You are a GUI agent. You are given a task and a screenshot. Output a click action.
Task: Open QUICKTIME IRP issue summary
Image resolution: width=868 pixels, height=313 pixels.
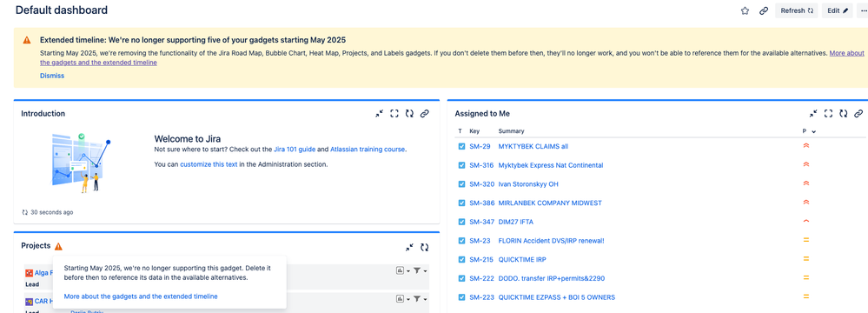[x=522, y=259]
